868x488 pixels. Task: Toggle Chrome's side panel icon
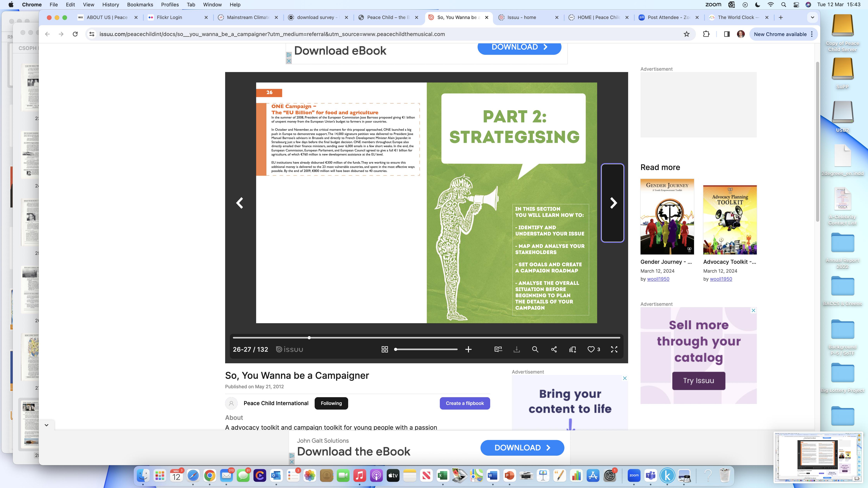(727, 34)
